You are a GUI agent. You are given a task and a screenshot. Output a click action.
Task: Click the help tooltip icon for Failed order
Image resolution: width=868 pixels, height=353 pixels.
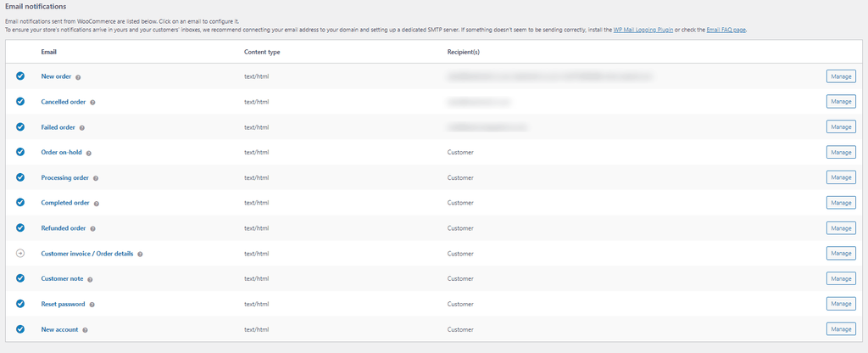[x=82, y=127]
